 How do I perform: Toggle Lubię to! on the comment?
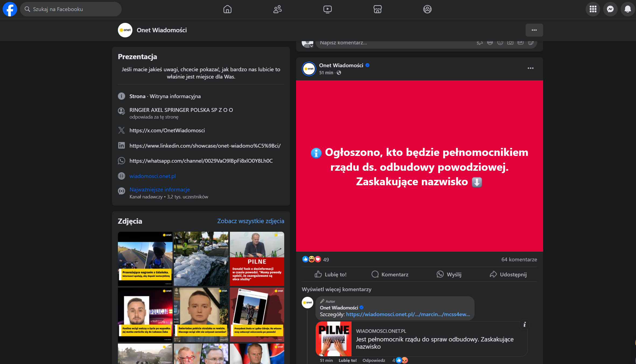click(347, 360)
